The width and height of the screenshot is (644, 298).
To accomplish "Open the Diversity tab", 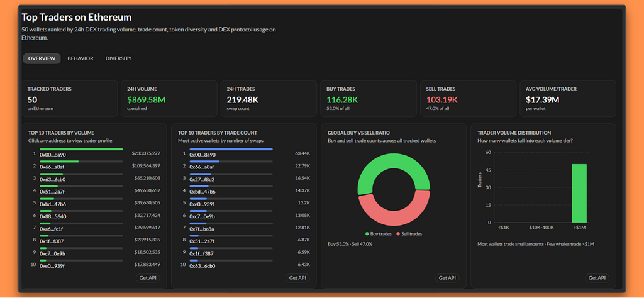I will 118,58.
